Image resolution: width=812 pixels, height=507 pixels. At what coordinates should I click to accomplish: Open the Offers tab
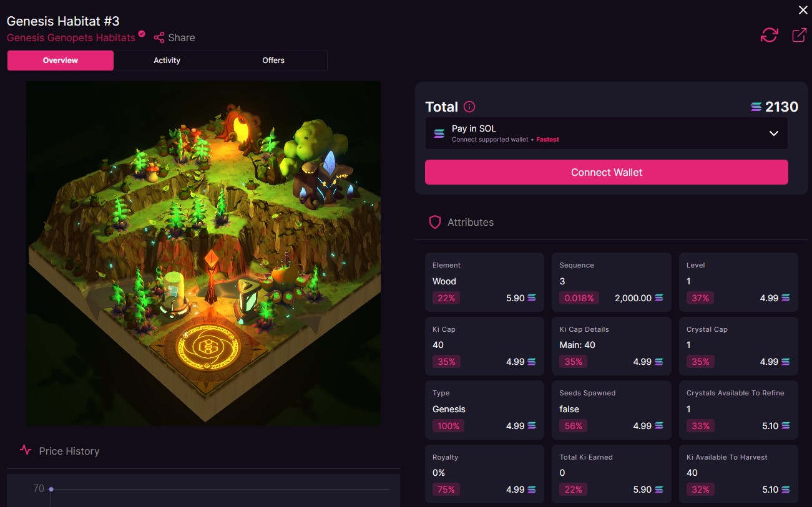pos(273,60)
